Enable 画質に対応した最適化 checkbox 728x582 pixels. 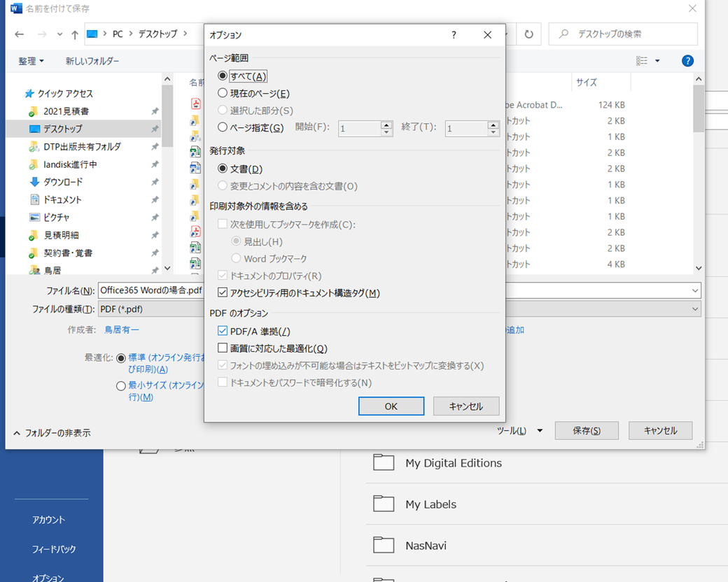coord(223,348)
